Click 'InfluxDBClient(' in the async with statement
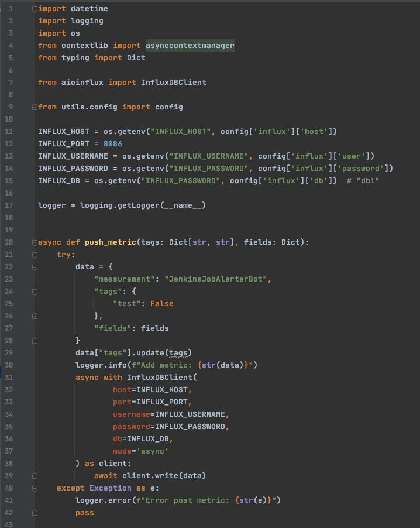 click(161, 378)
